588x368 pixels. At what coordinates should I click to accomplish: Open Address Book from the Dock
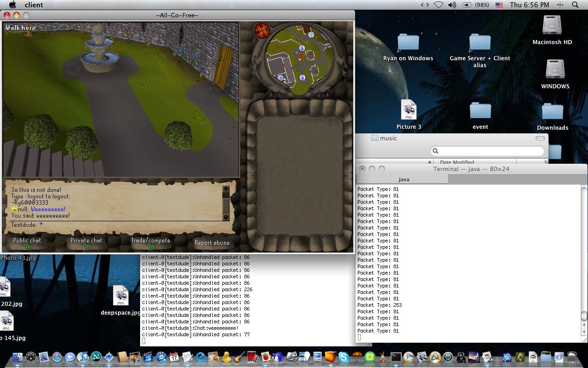click(122, 357)
